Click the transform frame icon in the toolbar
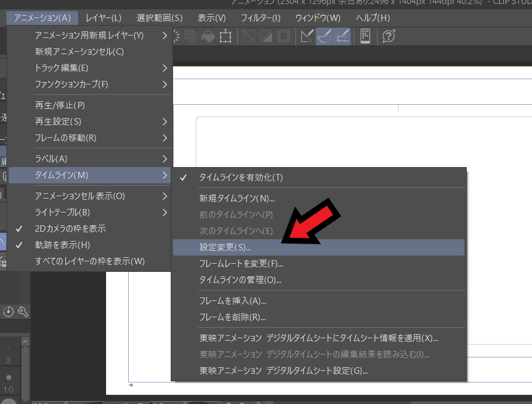 point(224,37)
